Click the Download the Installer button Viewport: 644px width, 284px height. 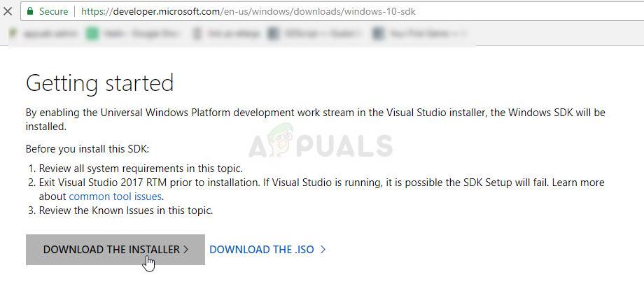point(115,250)
